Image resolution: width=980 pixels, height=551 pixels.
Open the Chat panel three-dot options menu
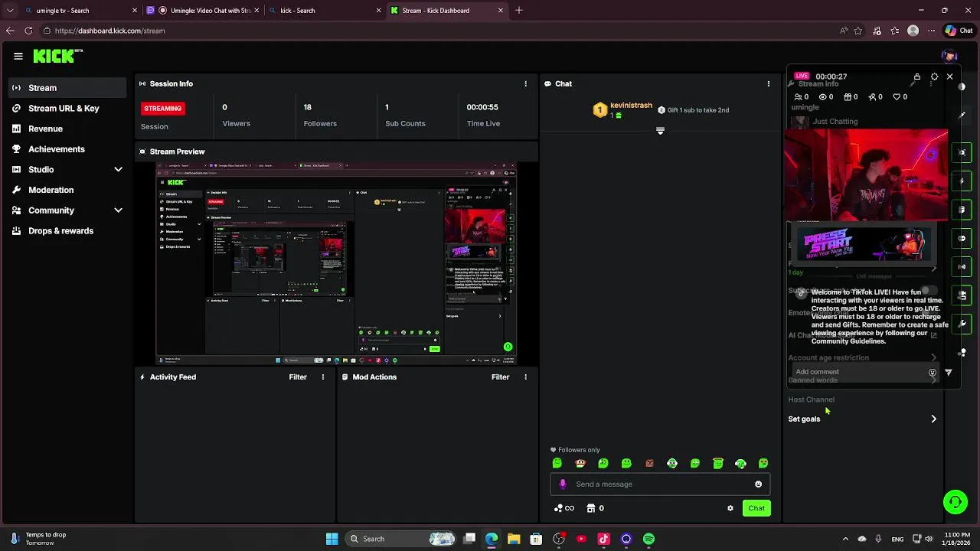click(x=769, y=83)
